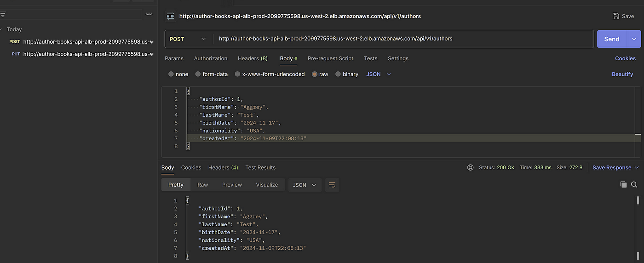Open the response Cookies tab
This screenshot has width=644, height=263.
click(x=191, y=167)
